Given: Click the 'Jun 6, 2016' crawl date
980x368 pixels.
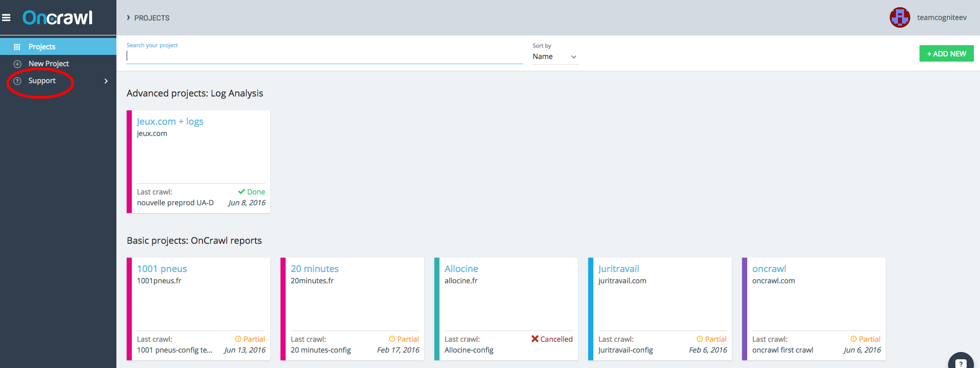Looking at the screenshot, I should (862, 350).
